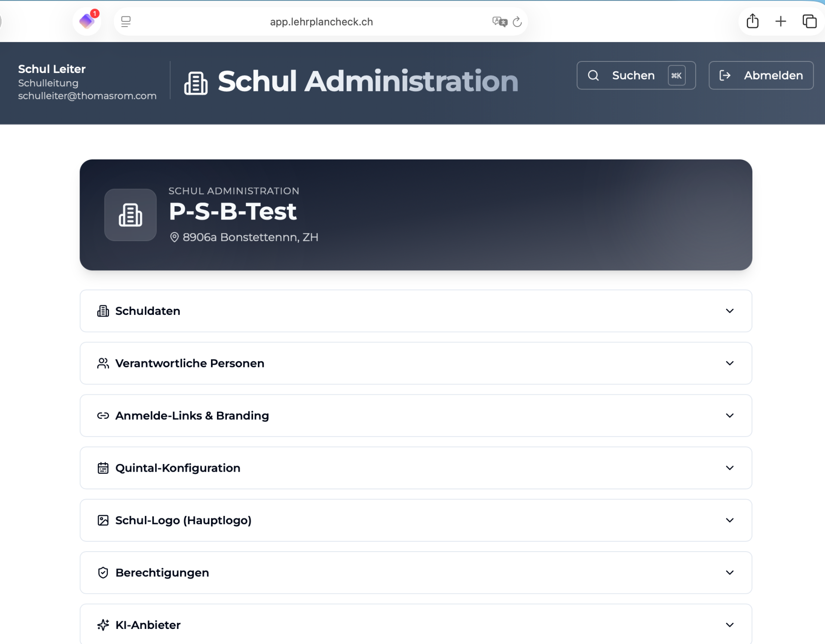Click the link icon by Anmelde-Links & Branding
The height and width of the screenshot is (644, 825).
103,415
